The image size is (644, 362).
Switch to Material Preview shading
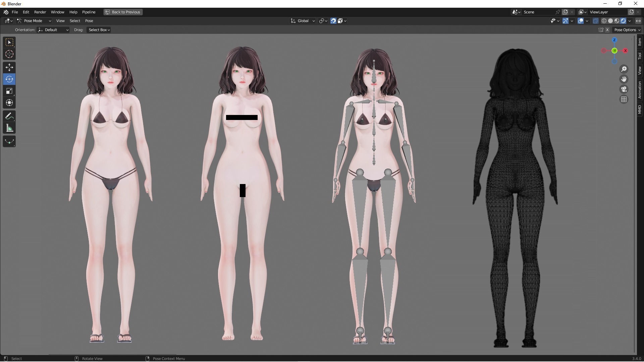point(617,21)
